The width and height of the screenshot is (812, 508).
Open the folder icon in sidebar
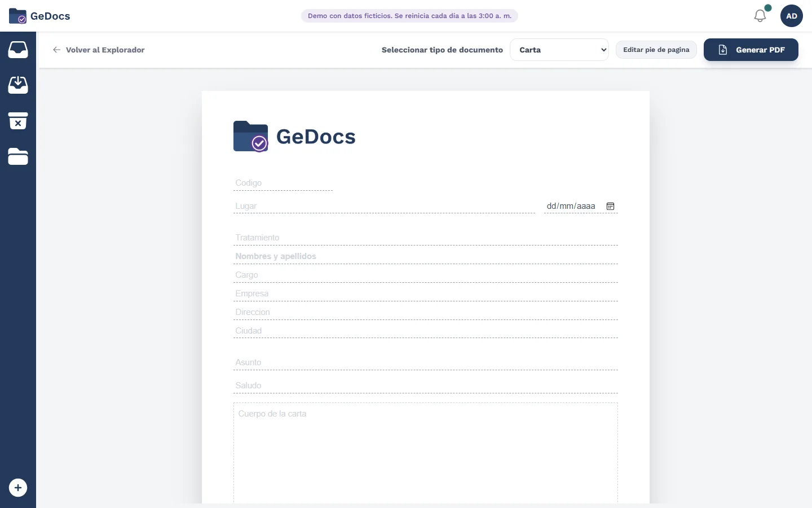pos(18,156)
